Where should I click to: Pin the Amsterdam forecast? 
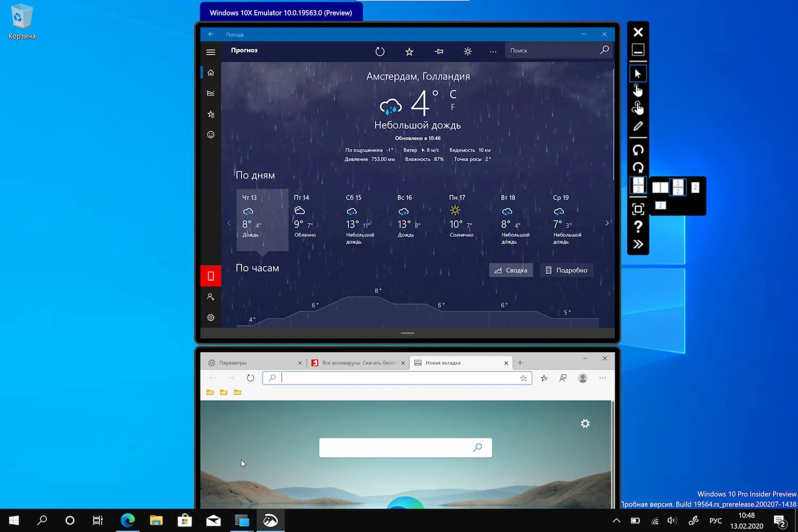coord(438,51)
